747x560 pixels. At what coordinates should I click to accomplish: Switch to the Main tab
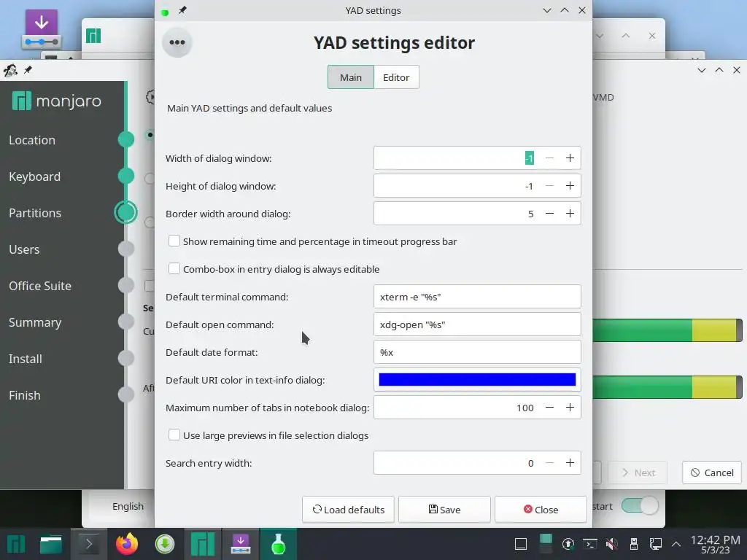point(351,77)
